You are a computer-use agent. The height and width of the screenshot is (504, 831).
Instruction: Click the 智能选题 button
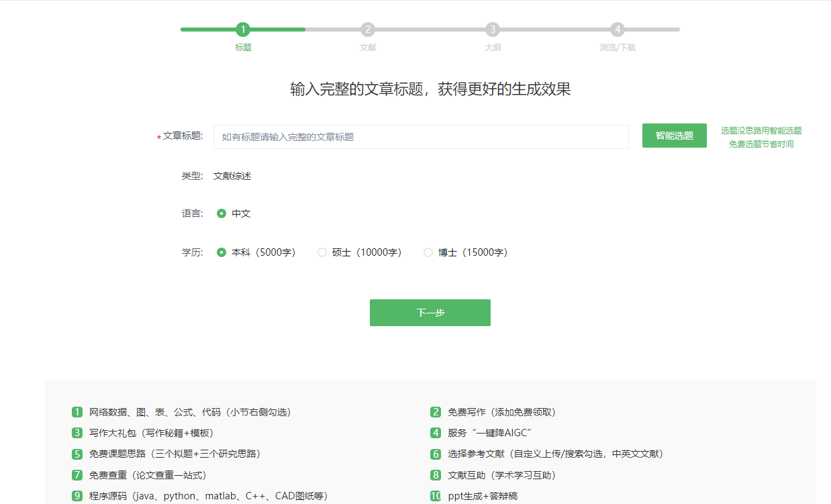(x=674, y=135)
